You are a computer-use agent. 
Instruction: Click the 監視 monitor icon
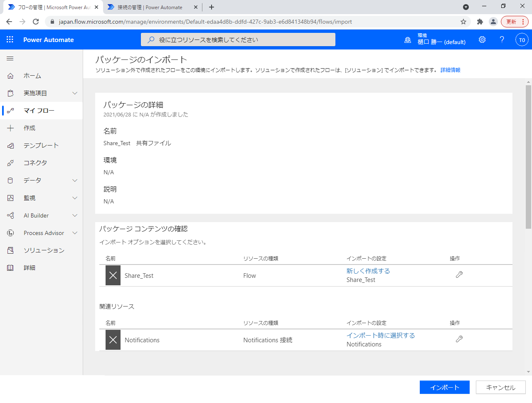10,198
